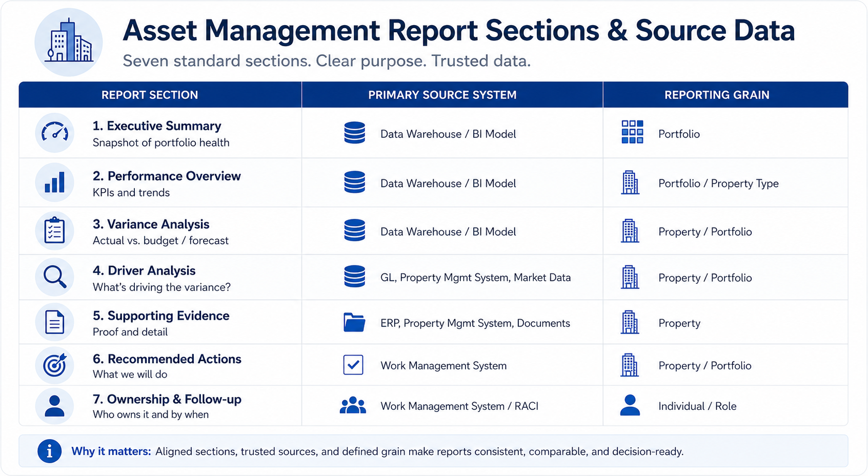Screen dimensions: 868x476
Task: Click the '1. Executive Summary' heading
Action: pos(157,126)
